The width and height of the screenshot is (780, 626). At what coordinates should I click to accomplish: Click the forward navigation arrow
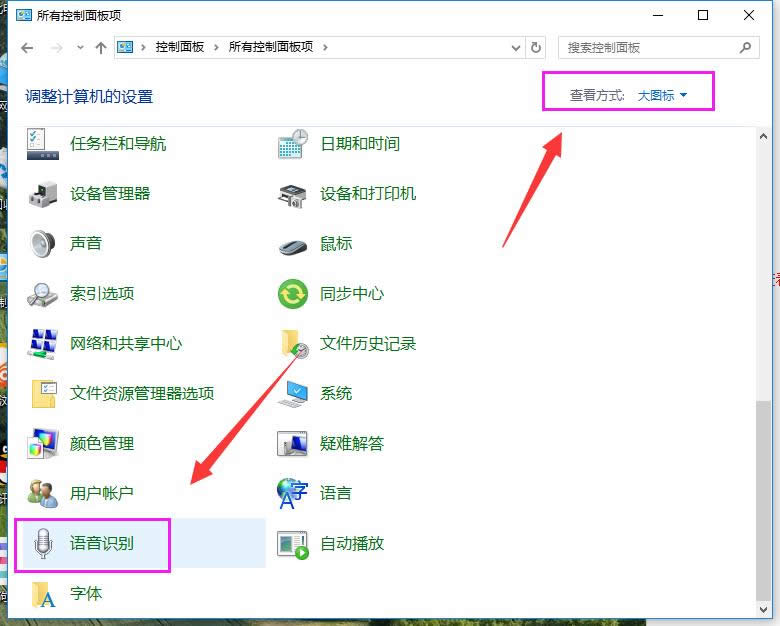[x=57, y=48]
